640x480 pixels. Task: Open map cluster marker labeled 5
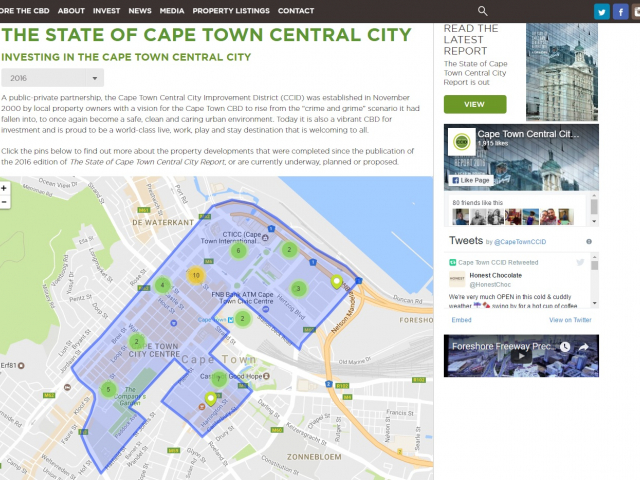click(x=108, y=389)
